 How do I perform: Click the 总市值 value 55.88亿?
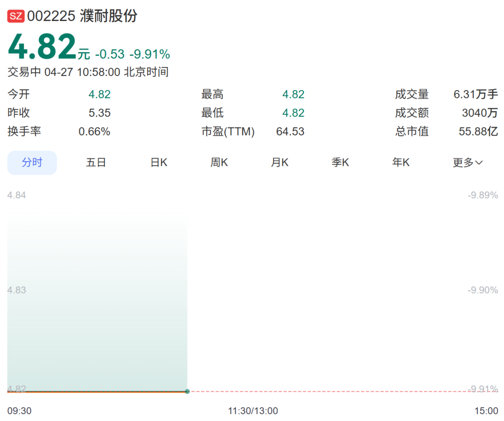pyautogui.click(x=478, y=132)
